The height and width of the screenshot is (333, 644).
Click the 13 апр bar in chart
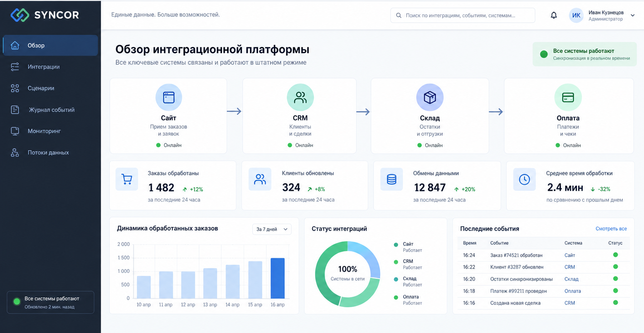(x=210, y=283)
